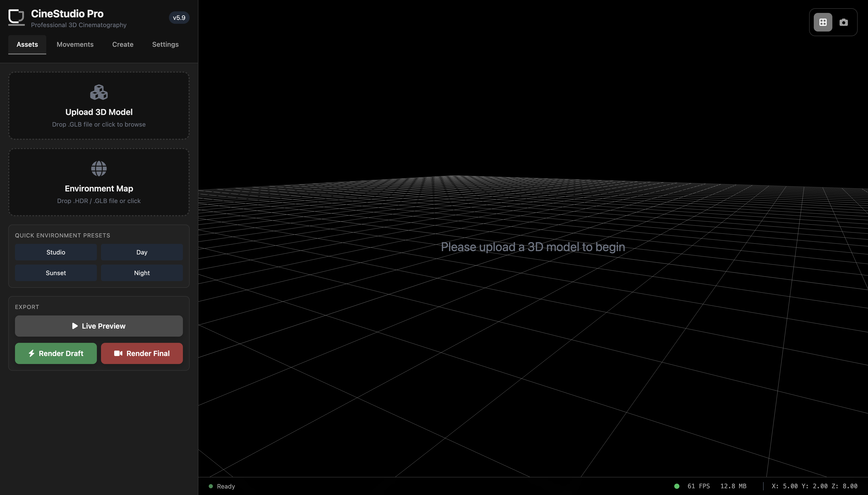Click the CineStudio Pro title text
This screenshot has height=495, width=868.
tap(67, 14)
